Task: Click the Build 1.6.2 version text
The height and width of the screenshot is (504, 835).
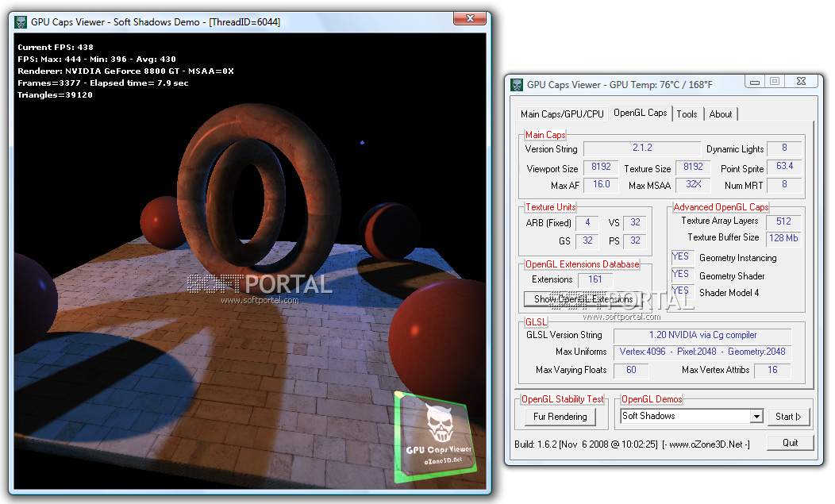Action: [586, 444]
